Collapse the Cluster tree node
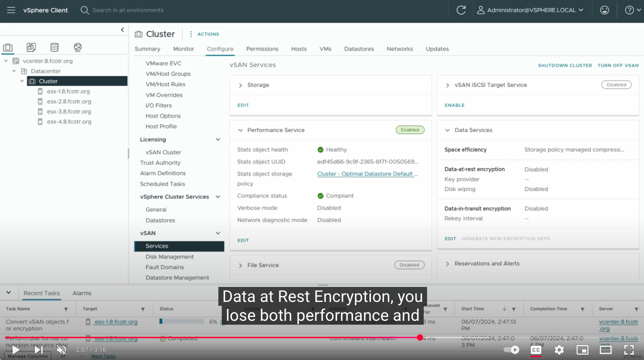The width and height of the screenshot is (644, 360). (x=22, y=81)
